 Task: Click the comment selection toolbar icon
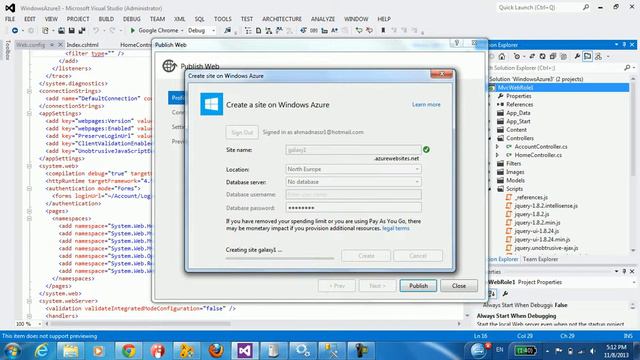[x=359, y=31]
